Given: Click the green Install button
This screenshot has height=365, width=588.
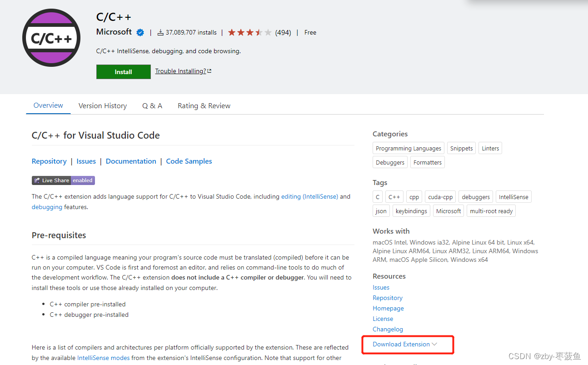Looking at the screenshot, I should click(123, 72).
